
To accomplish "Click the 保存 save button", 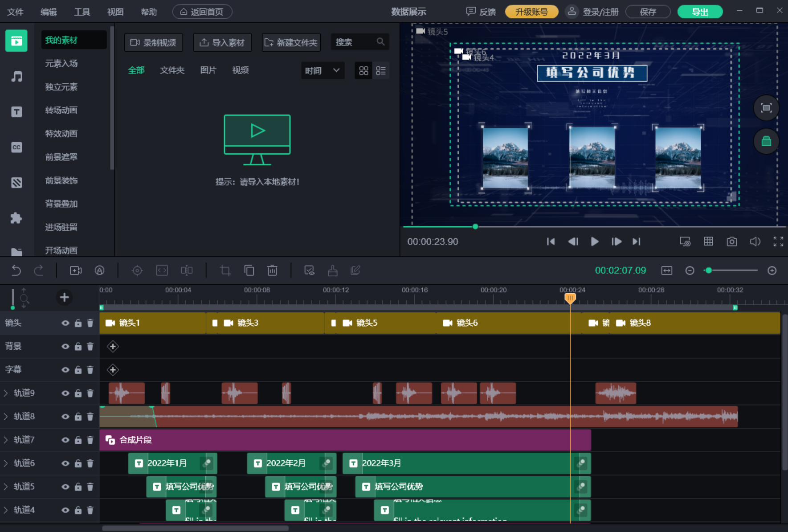I will coord(648,12).
